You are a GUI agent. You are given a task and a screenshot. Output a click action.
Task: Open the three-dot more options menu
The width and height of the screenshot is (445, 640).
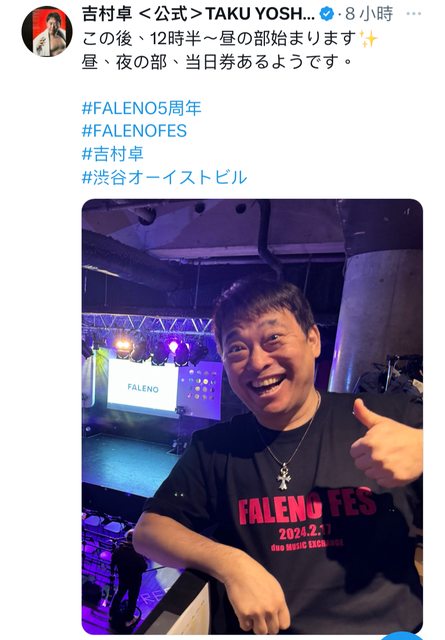click(414, 14)
